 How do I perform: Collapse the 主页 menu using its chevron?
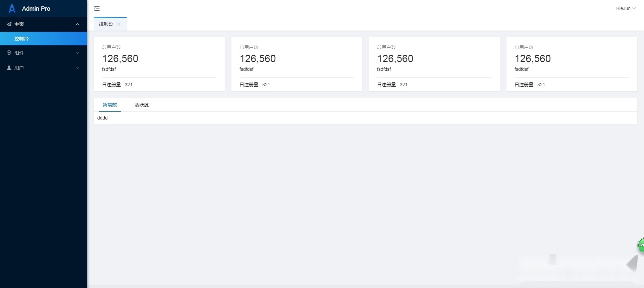[77, 24]
